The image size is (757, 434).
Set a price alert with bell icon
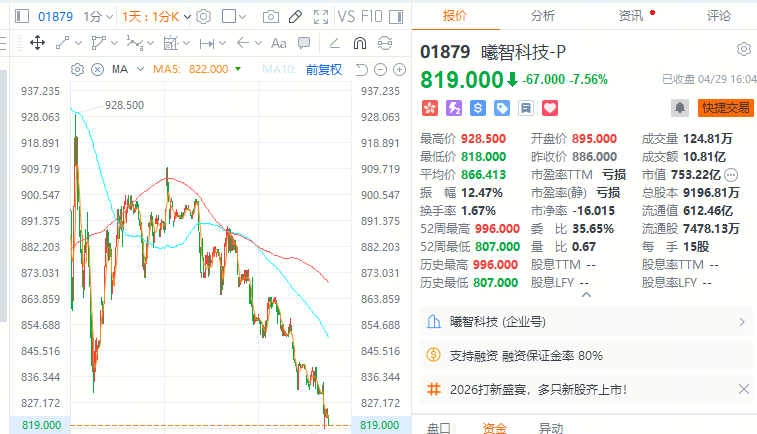pyautogui.click(x=680, y=108)
